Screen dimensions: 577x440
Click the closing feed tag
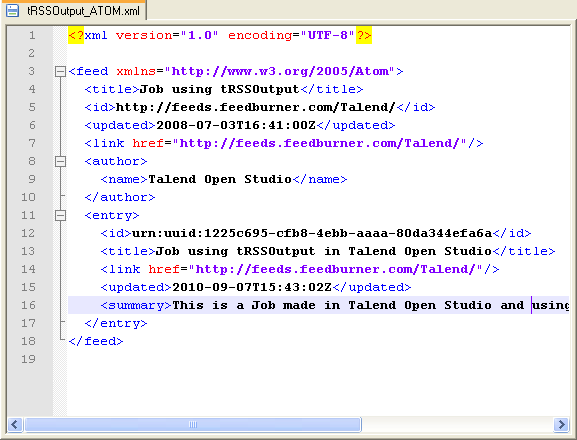click(96, 341)
